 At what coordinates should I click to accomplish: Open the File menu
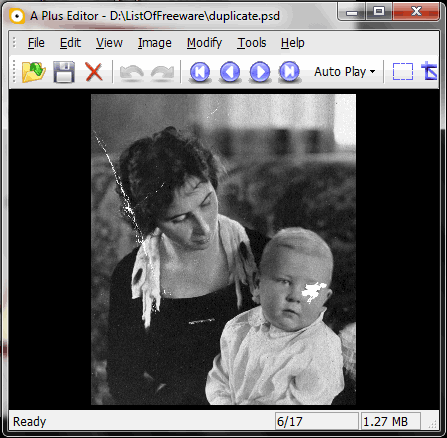click(36, 43)
